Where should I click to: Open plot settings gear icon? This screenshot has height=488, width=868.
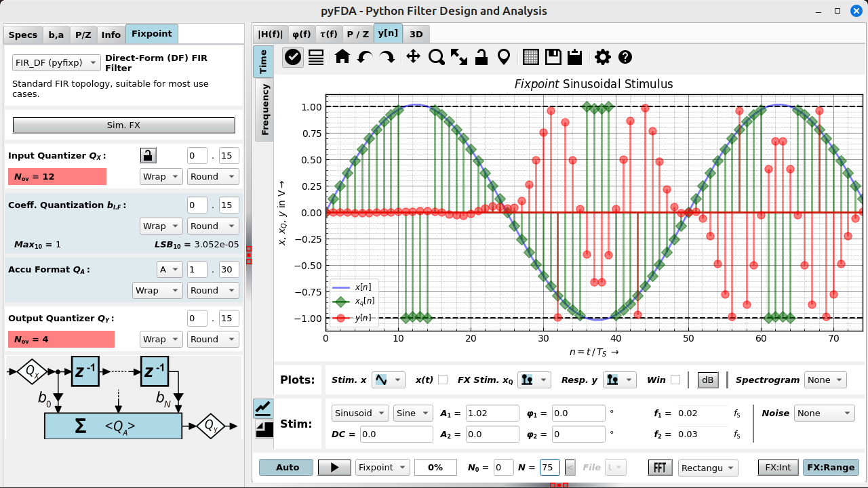click(x=603, y=57)
